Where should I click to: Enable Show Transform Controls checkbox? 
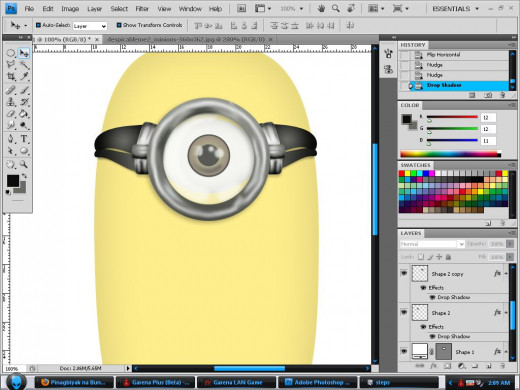coord(119,25)
